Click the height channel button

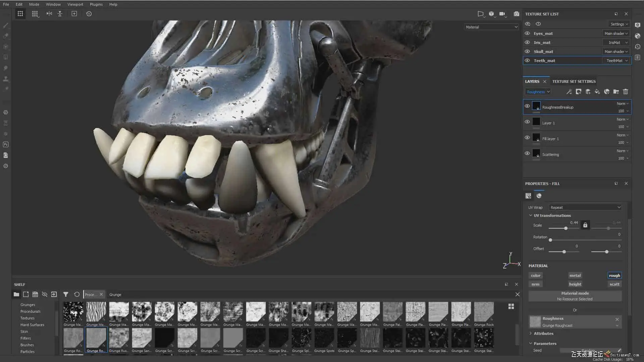[x=575, y=284]
